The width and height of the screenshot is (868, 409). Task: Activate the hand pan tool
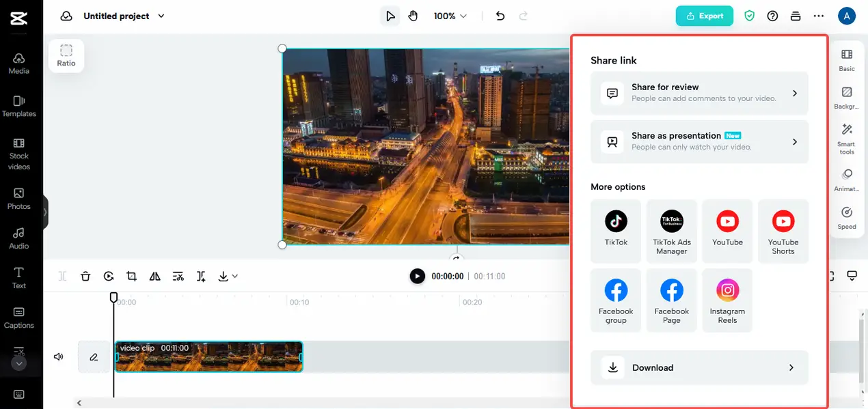point(413,16)
